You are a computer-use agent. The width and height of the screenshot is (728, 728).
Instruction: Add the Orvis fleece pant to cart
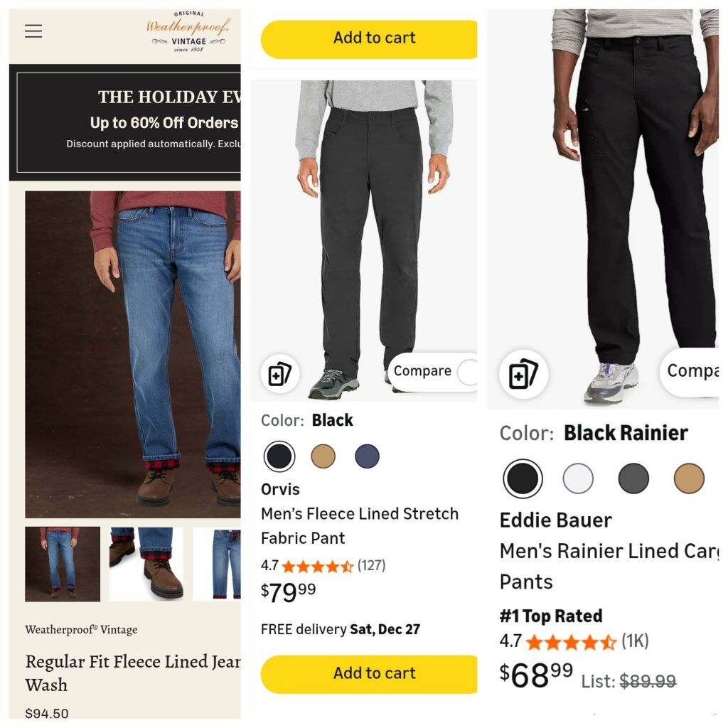point(370,673)
